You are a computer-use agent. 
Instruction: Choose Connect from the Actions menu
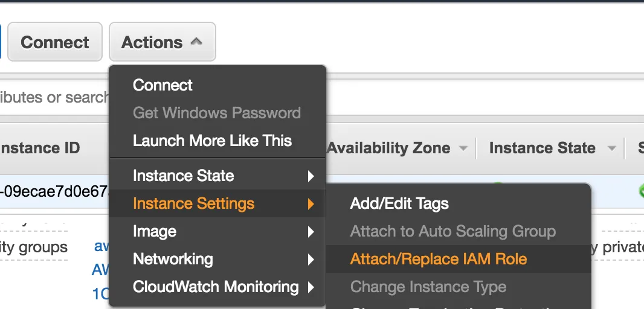click(x=163, y=85)
